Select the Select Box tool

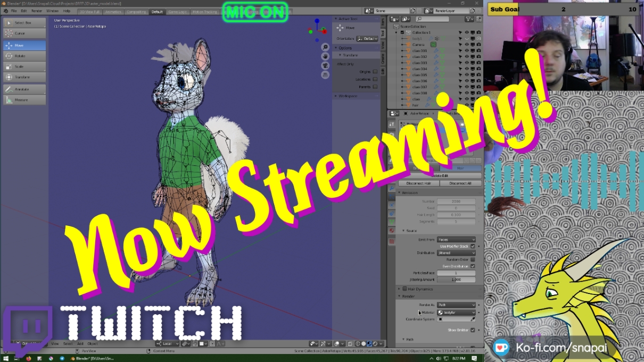24,23
